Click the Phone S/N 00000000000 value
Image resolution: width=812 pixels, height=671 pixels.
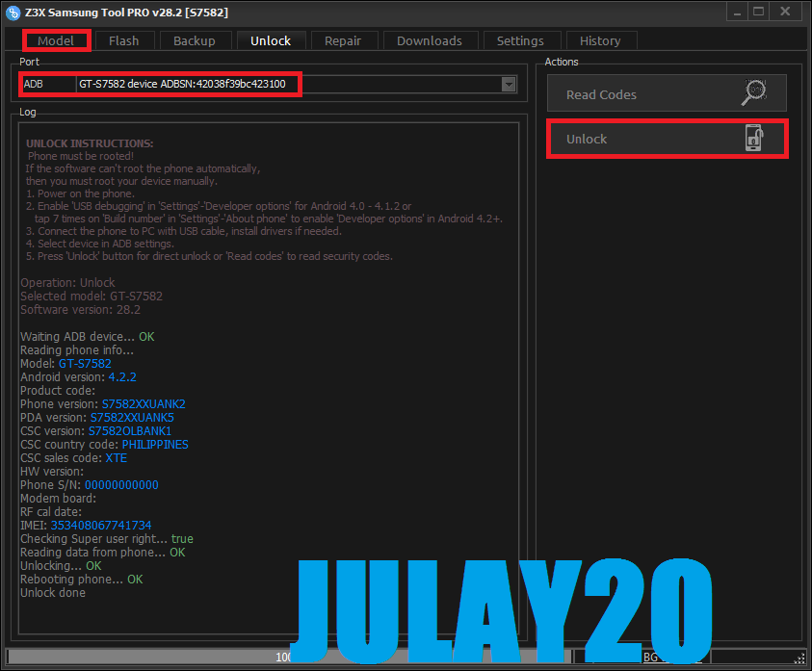click(121, 485)
